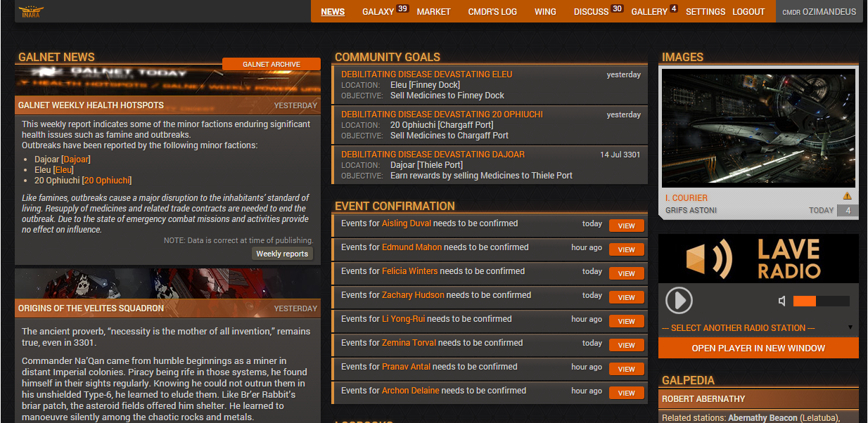Image resolution: width=868 pixels, height=423 pixels.
Task: Mute audio using the speaker icon
Action: pyautogui.click(x=782, y=301)
